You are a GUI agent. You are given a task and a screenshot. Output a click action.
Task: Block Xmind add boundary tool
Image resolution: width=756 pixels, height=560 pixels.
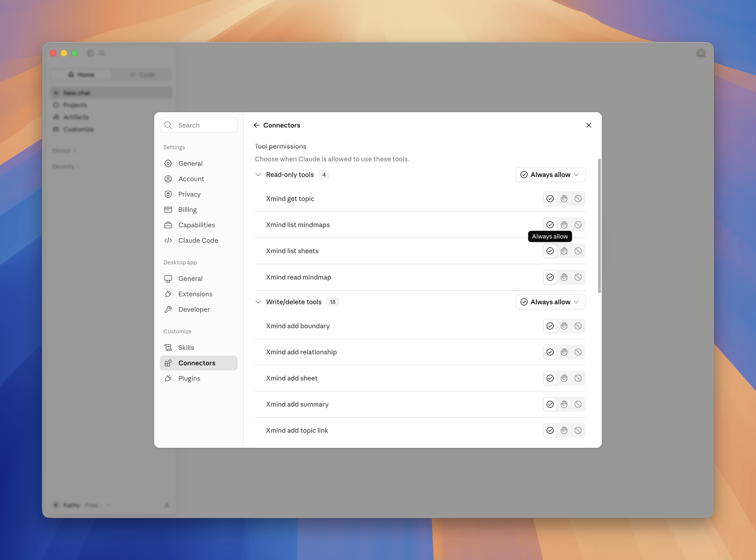click(x=578, y=326)
